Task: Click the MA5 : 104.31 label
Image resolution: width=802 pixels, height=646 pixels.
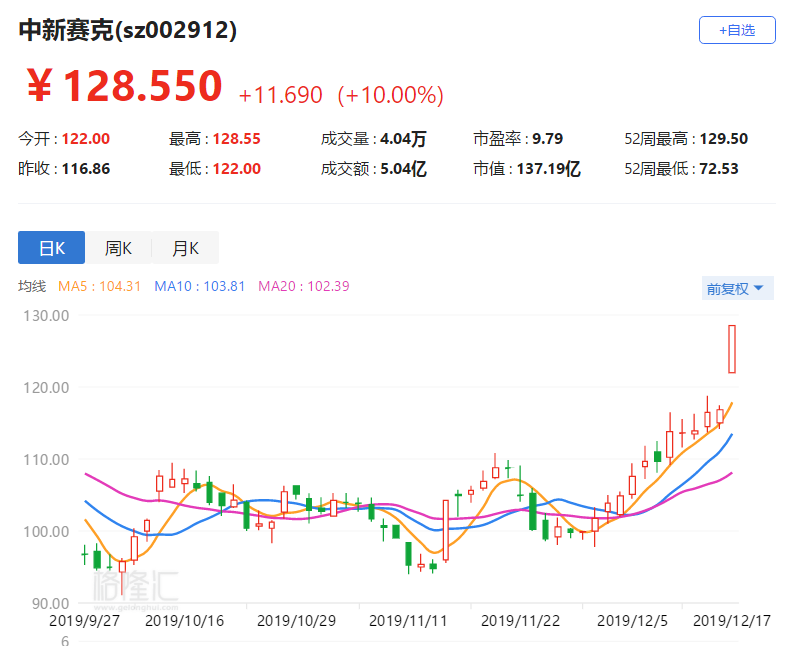Action: (99, 286)
